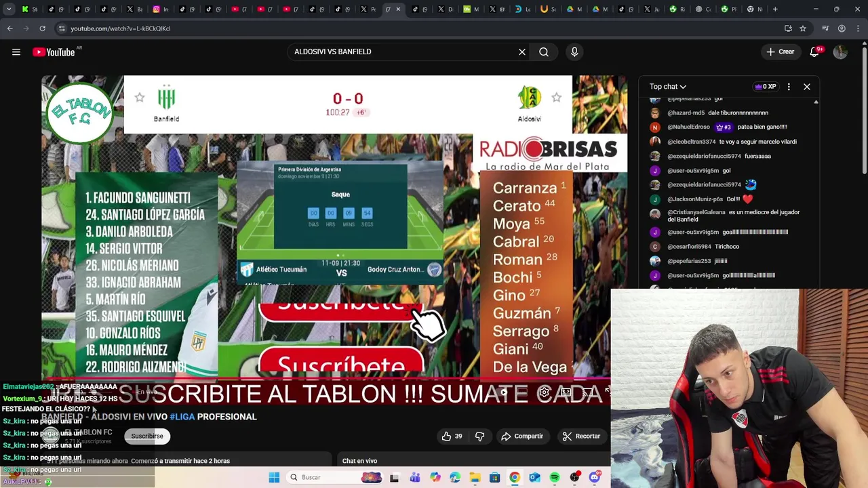
Task: Click the taskbar Buscar search box
Action: tap(335, 477)
